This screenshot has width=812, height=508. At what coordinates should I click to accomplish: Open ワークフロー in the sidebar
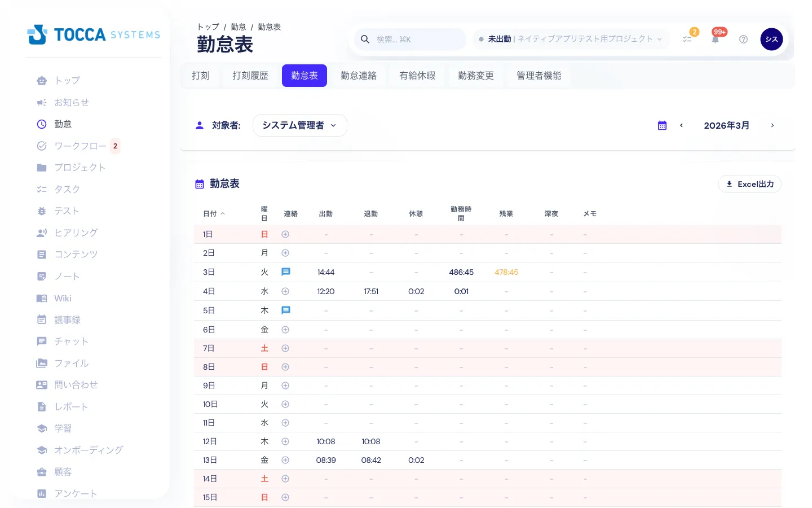click(80, 146)
